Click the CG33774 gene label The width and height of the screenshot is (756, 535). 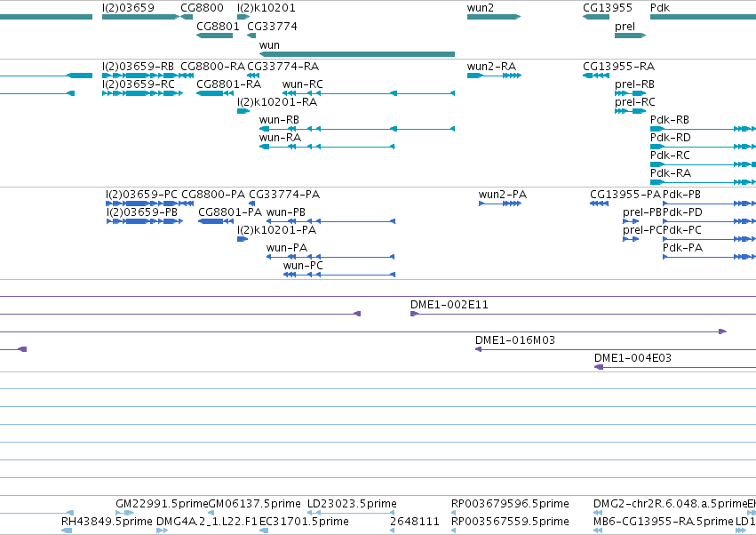point(272,26)
